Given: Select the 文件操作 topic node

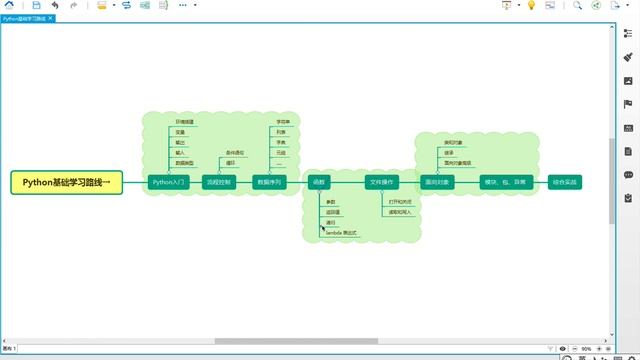Looking at the screenshot, I should [382, 182].
